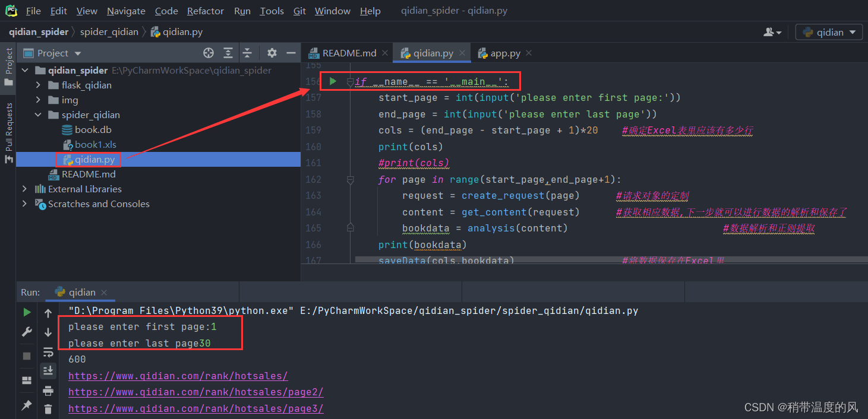Viewport: 868px width, 419px height.
Task: Expand the img folder
Action: 38,100
